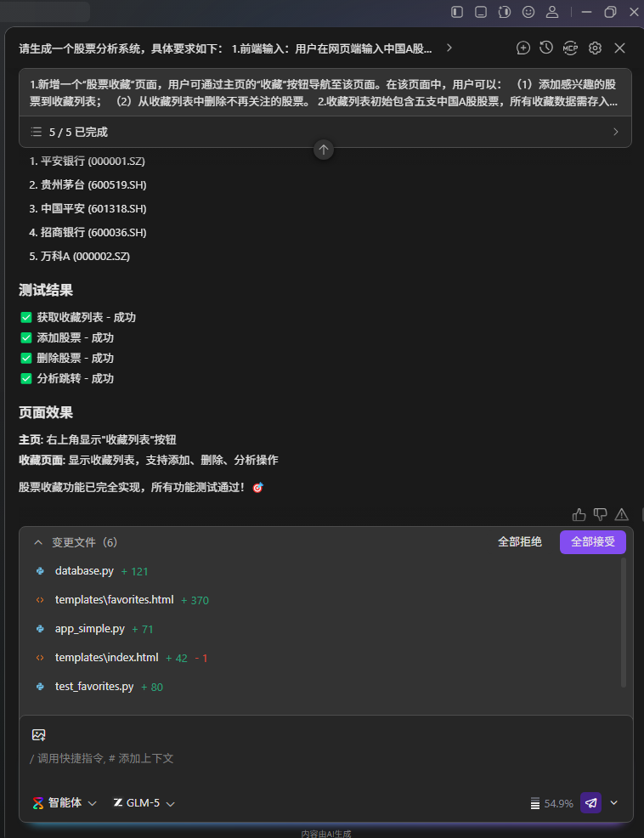The height and width of the screenshot is (838, 644).
Task: Open changed file templates\index.html
Action: coord(107,657)
